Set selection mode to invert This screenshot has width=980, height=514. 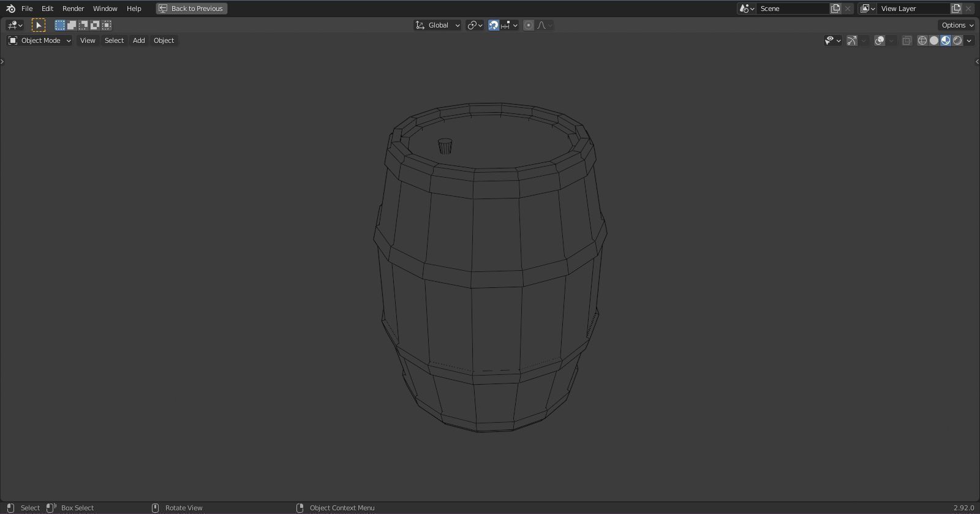(95, 25)
